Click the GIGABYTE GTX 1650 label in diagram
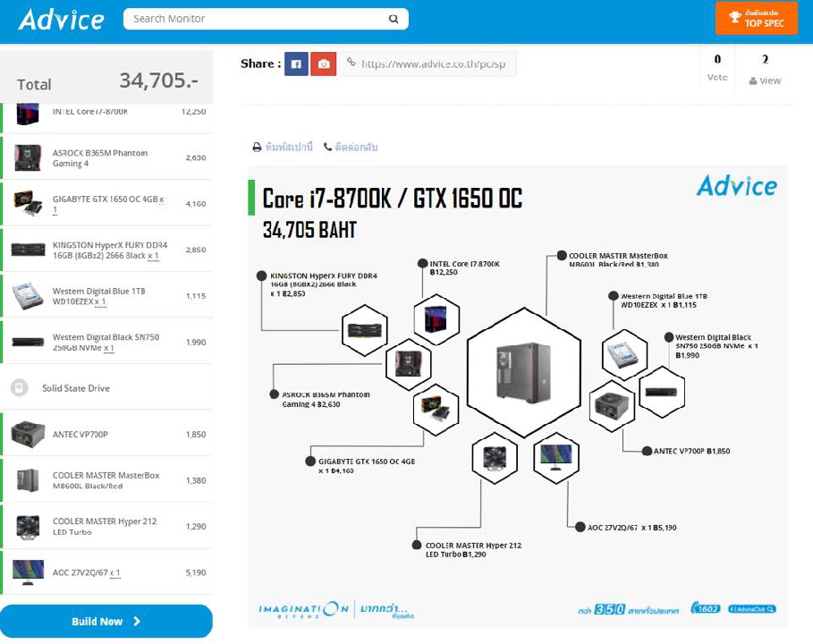Image resolution: width=813 pixels, height=644 pixels. [x=367, y=466]
